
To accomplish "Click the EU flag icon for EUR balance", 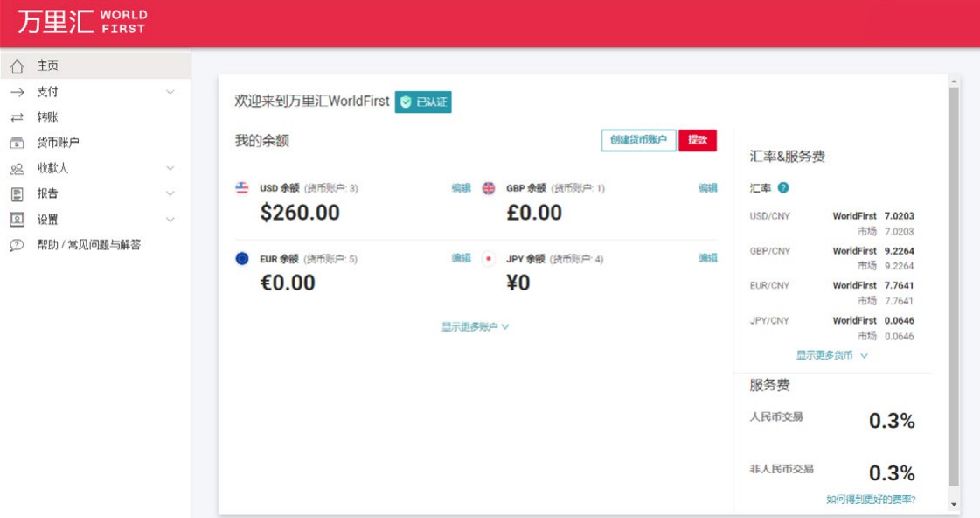I will pos(242,258).
